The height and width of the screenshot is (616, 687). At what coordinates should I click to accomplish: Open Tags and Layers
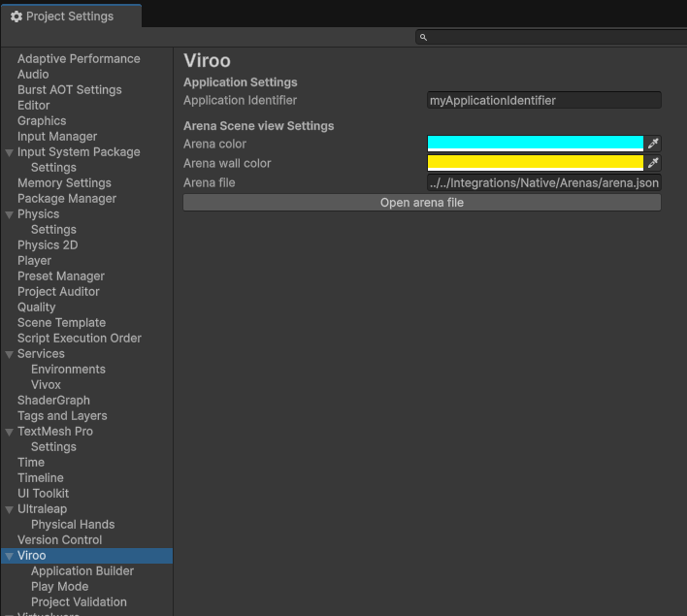tap(62, 416)
